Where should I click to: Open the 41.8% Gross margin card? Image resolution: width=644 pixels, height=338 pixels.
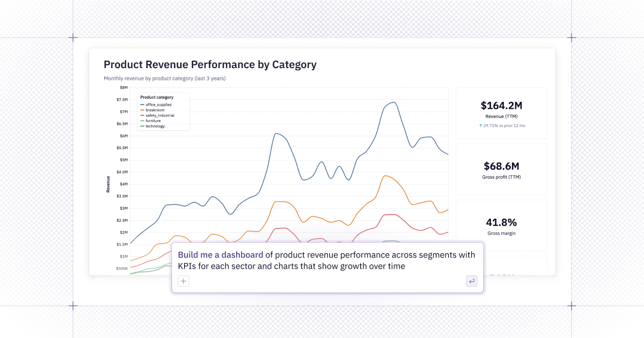(x=501, y=225)
